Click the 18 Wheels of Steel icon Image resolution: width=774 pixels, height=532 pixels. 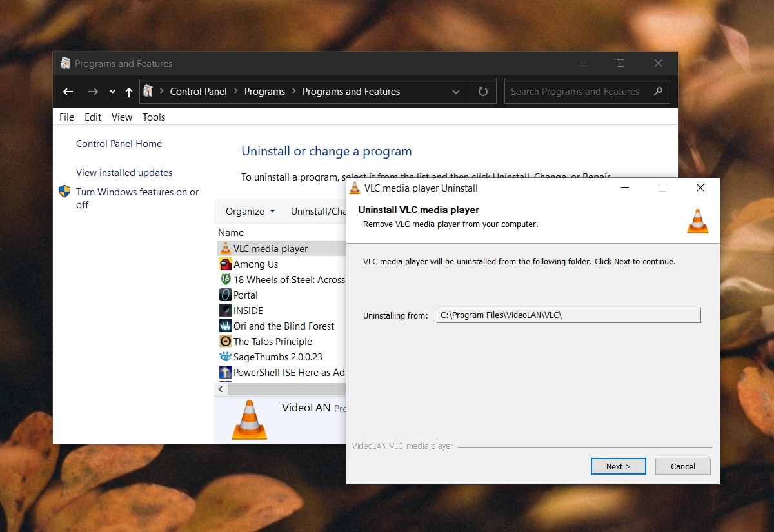coord(225,279)
